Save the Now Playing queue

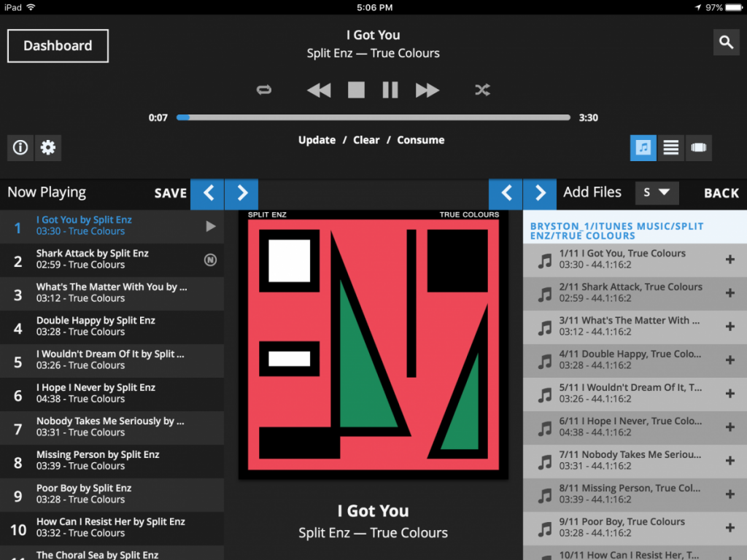point(171,192)
